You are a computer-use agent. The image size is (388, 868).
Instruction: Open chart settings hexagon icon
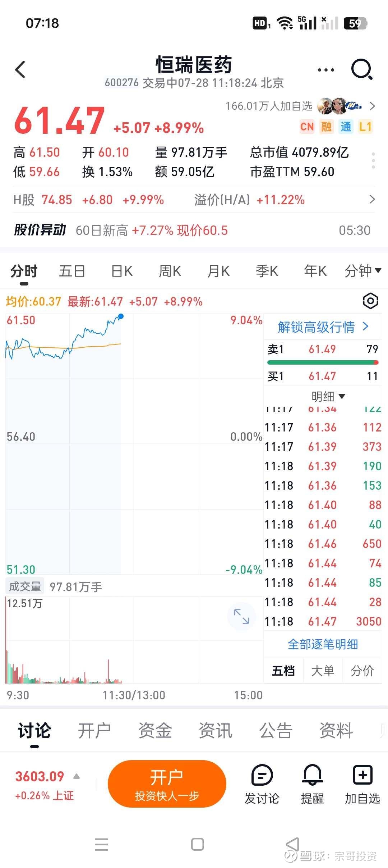coord(370,301)
